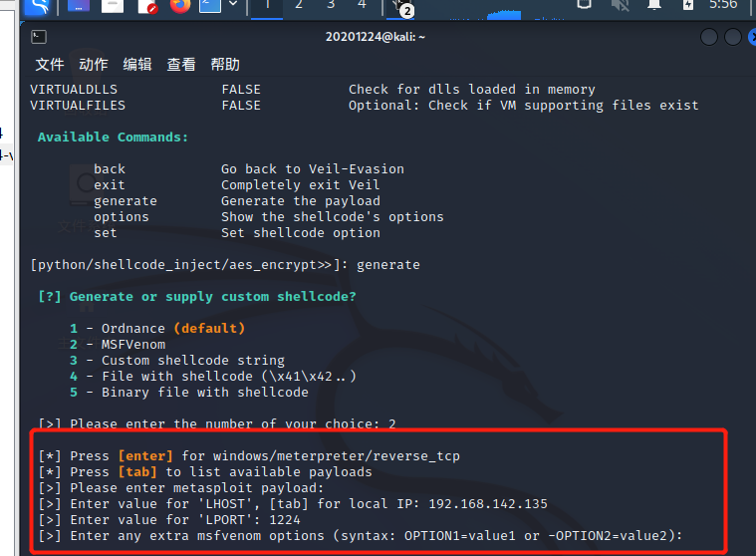Switch to workspace 3
This screenshot has height=556, width=756.
(331, 6)
